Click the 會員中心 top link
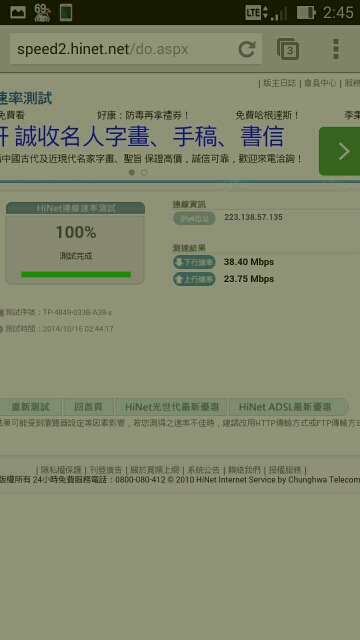The width and height of the screenshot is (360, 640). click(x=320, y=83)
